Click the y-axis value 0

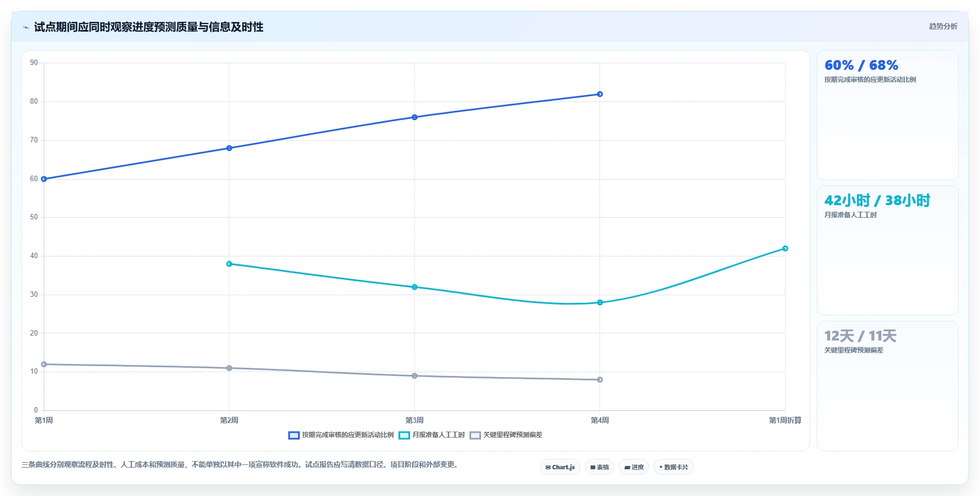point(36,410)
